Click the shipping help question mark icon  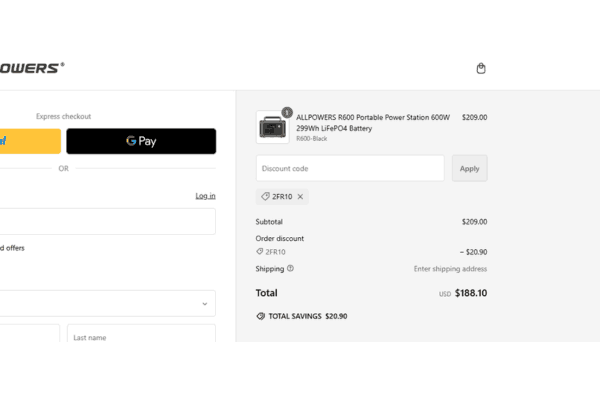pos(291,268)
